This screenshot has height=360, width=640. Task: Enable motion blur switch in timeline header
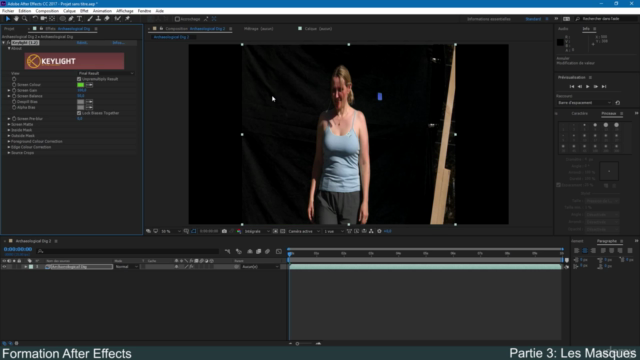(267, 251)
